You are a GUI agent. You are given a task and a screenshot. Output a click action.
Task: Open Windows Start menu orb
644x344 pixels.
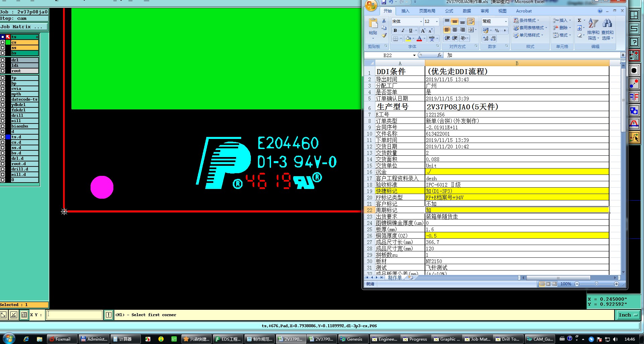(x=9, y=338)
